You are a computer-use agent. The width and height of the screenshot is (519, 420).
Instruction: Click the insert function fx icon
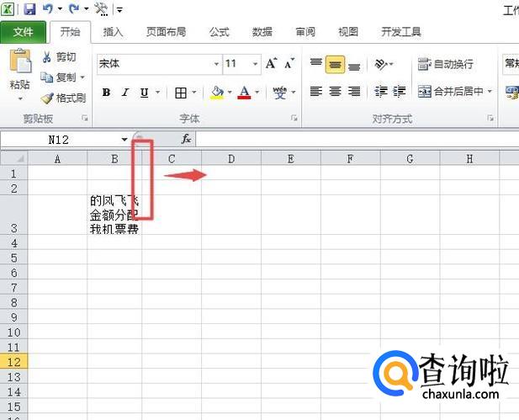(186, 139)
